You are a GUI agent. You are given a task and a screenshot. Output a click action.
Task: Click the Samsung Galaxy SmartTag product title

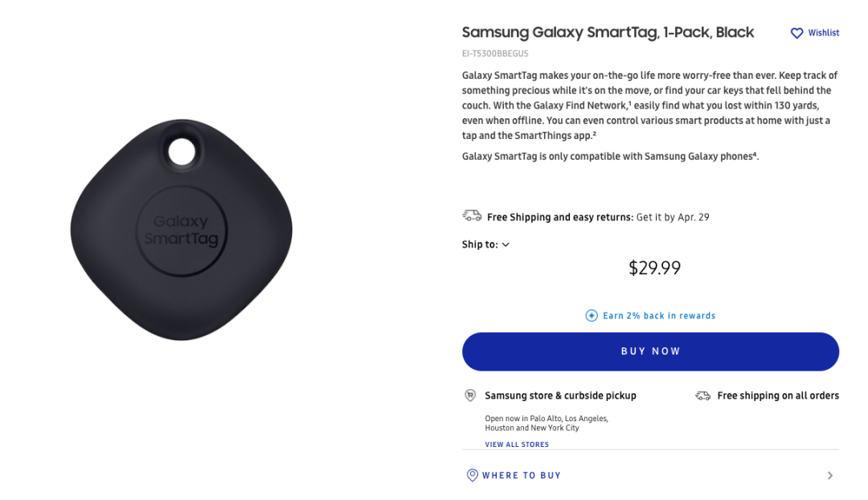click(608, 32)
